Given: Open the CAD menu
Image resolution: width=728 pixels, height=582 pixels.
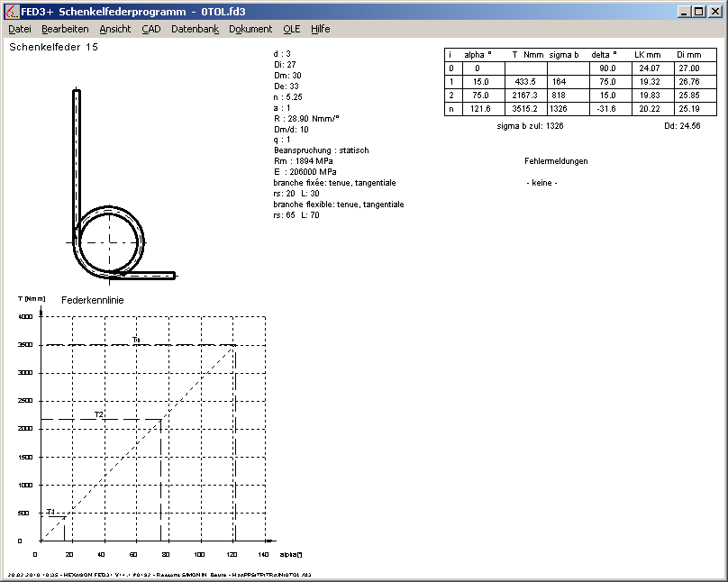Looking at the screenshot, I should point(151,29).
